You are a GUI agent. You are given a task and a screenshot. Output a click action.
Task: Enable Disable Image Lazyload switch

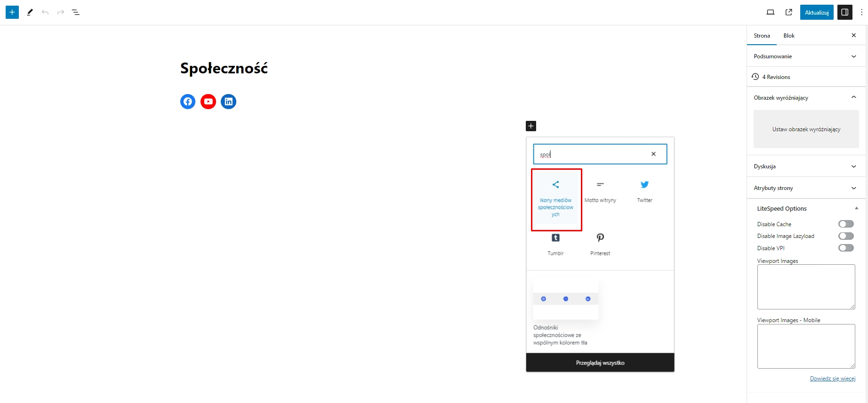click(846, 236)
